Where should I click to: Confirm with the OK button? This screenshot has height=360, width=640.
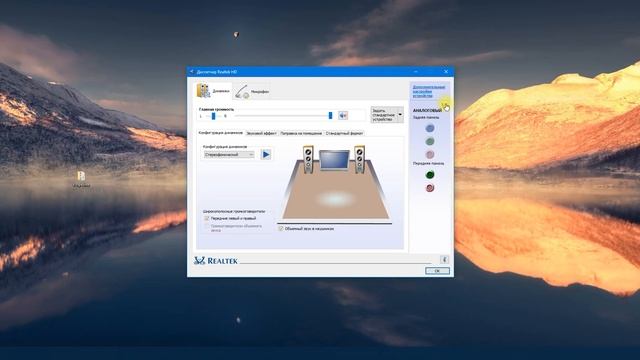click(437, 271)
